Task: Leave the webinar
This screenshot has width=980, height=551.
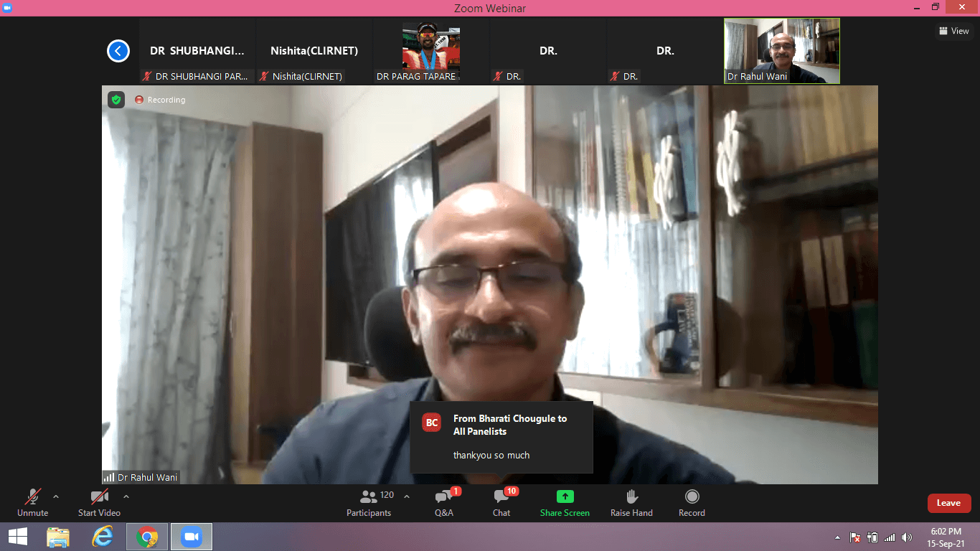Action: point(948,503)
